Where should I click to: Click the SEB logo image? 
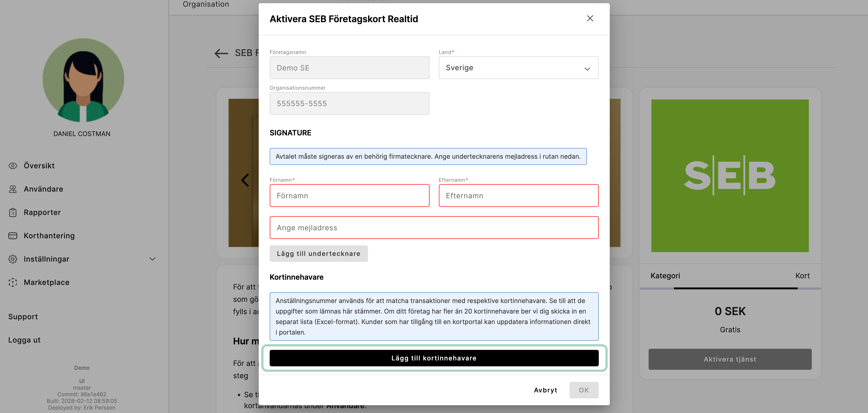[730, 176]
